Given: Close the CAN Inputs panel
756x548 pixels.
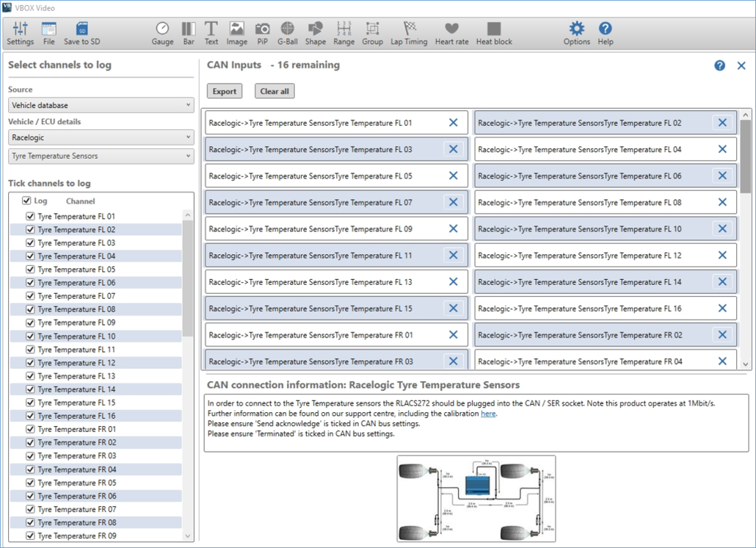Looking at the screenshot, I should point(741,65).
